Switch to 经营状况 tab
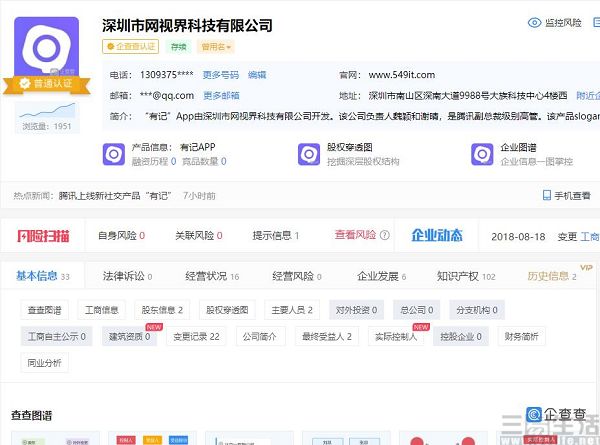 (212, 276)
